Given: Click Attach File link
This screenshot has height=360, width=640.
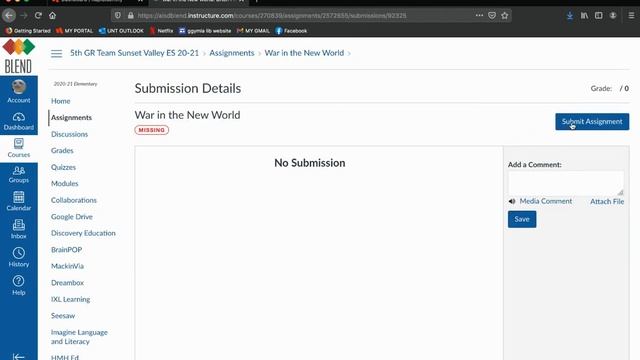Looking at the screenshot, I should click(x=607, y=201).
